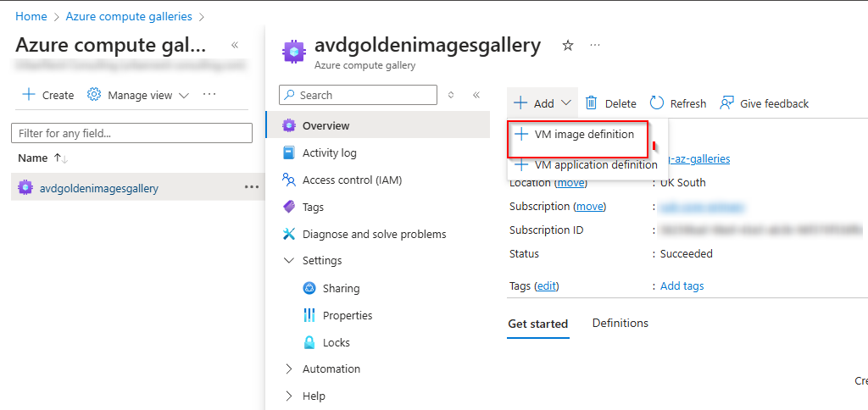This screenshot has width=868, height=410.
Task: Open the Locks settings page
Action: 336,343
